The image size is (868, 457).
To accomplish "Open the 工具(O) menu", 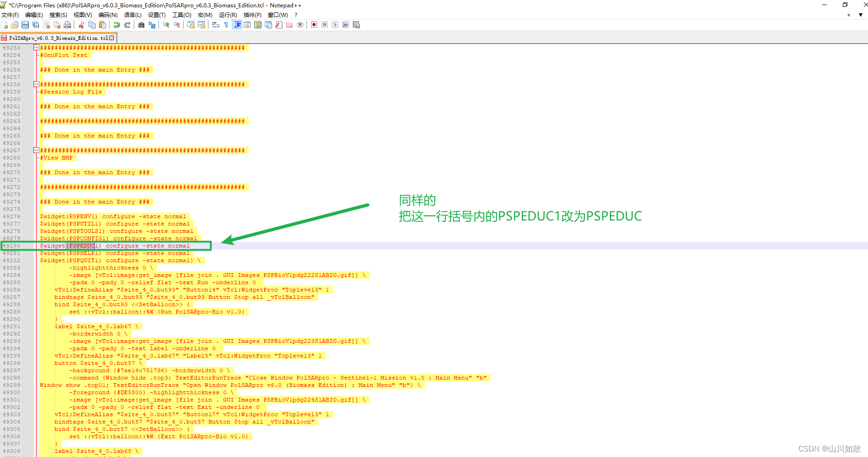I will (182, 15).
